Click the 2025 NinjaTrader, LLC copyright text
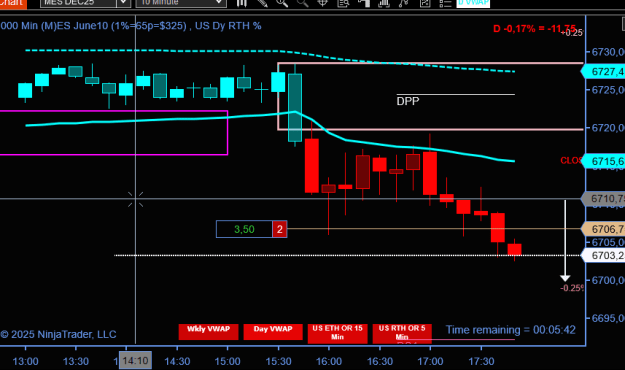The width and height of the screenshot is (625, 370). (x=58, y=335)
